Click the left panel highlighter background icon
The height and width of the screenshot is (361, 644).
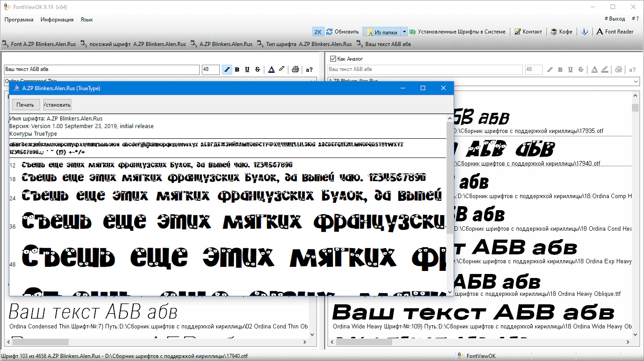point(282,70)
